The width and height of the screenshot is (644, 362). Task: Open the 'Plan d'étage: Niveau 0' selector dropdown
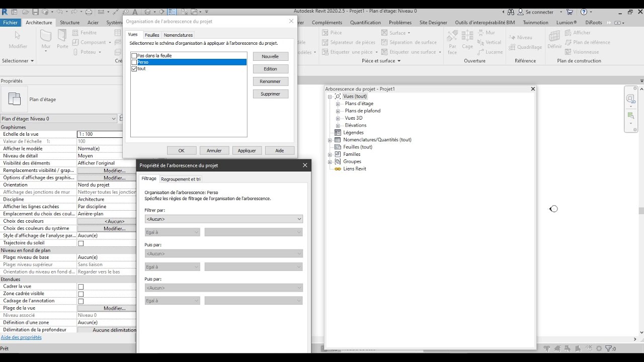pos(58,119)
